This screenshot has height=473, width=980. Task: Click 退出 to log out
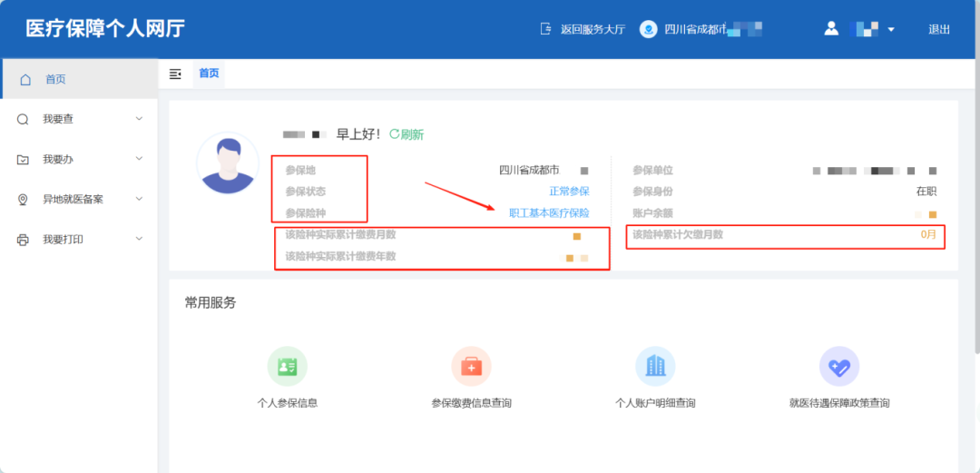(x=939, y=29)
